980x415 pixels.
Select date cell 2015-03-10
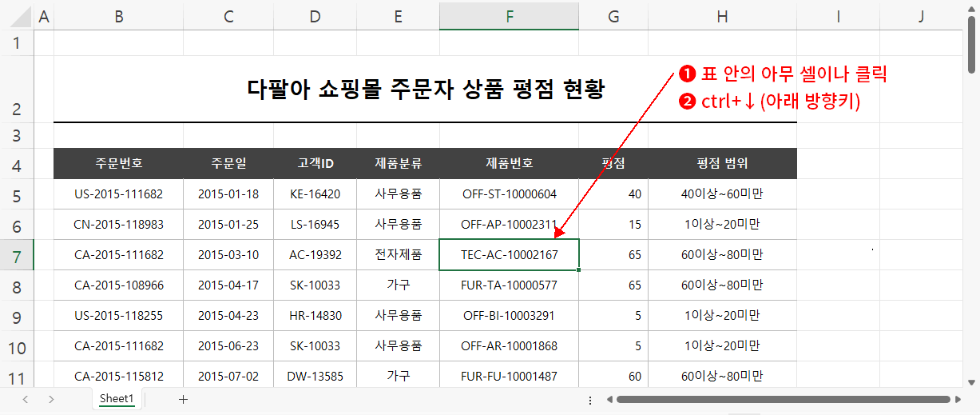coord(228,255)
